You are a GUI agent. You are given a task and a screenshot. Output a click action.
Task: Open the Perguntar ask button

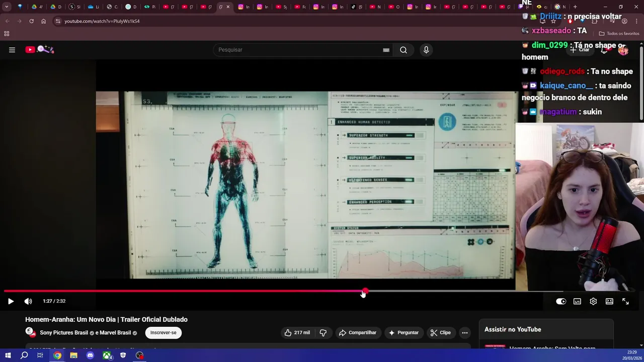coord(403,332)
